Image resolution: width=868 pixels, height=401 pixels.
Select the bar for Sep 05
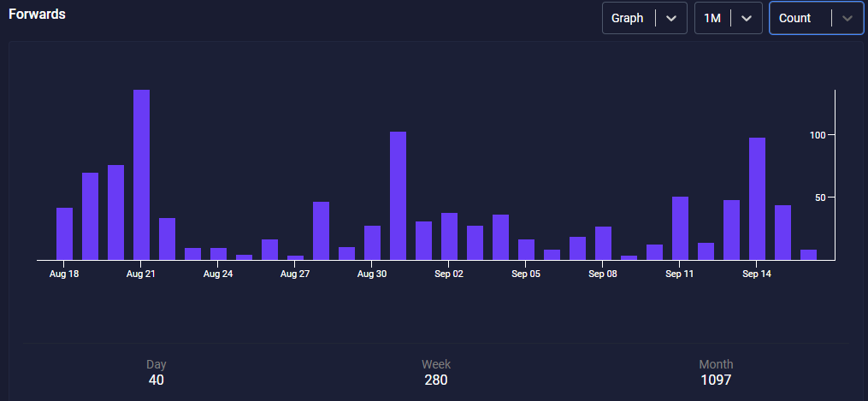[526, 250]
